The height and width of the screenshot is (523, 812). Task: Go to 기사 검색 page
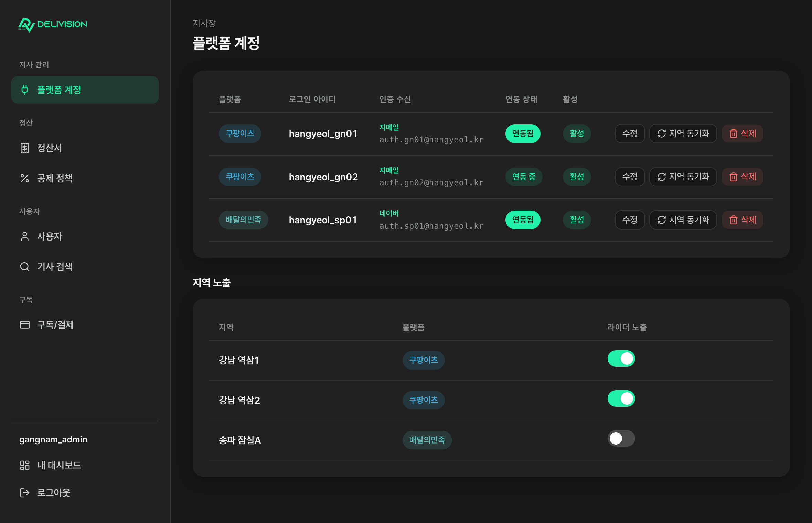(x=85, y=267)
